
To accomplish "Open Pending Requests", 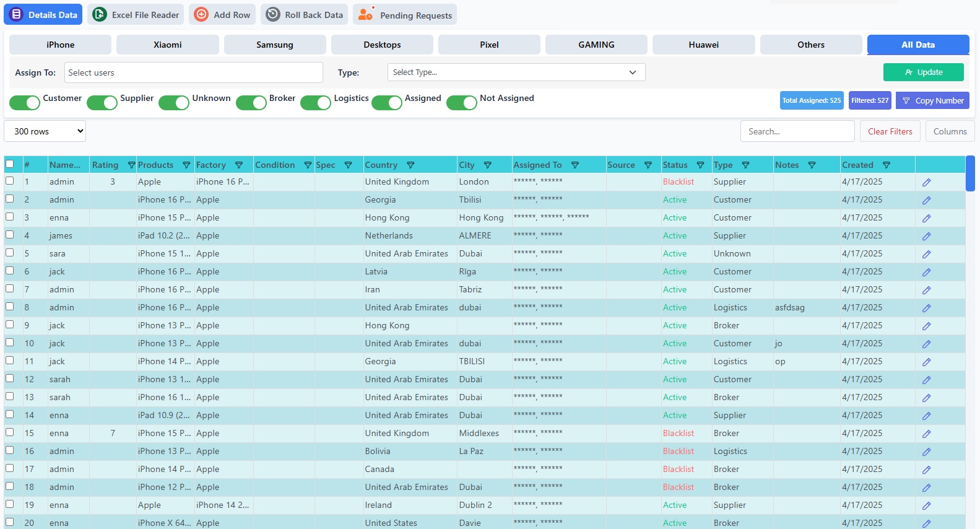I will pos(405,15).
